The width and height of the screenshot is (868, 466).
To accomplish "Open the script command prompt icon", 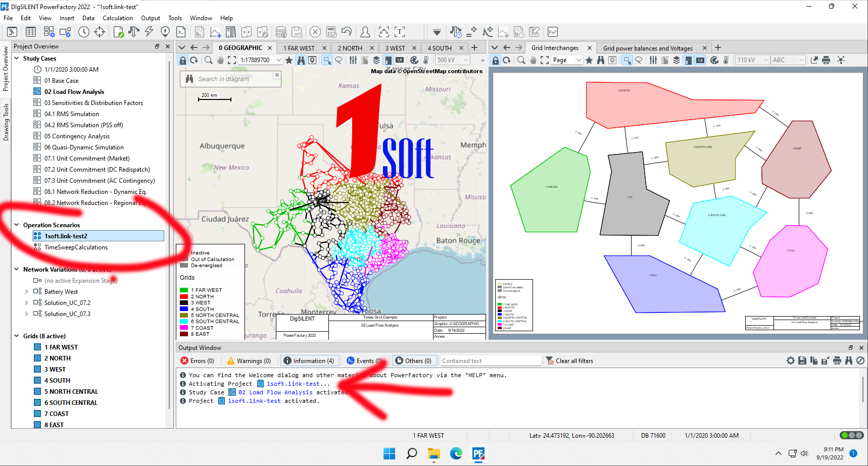I will (x=181, y=32).
